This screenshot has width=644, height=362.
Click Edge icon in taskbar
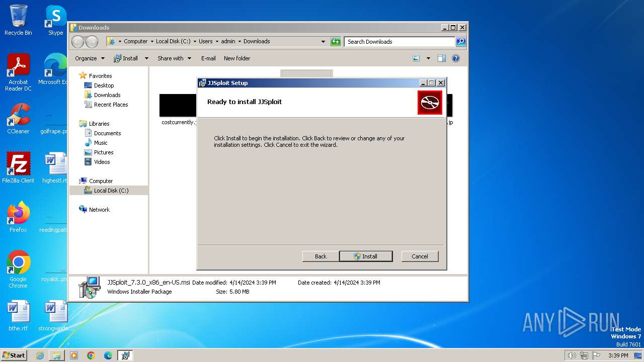[x=108, y=355]
